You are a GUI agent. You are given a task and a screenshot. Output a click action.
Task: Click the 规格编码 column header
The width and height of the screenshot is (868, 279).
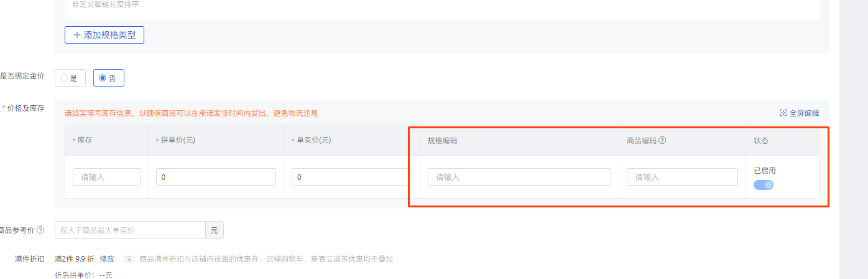[442, 140]
